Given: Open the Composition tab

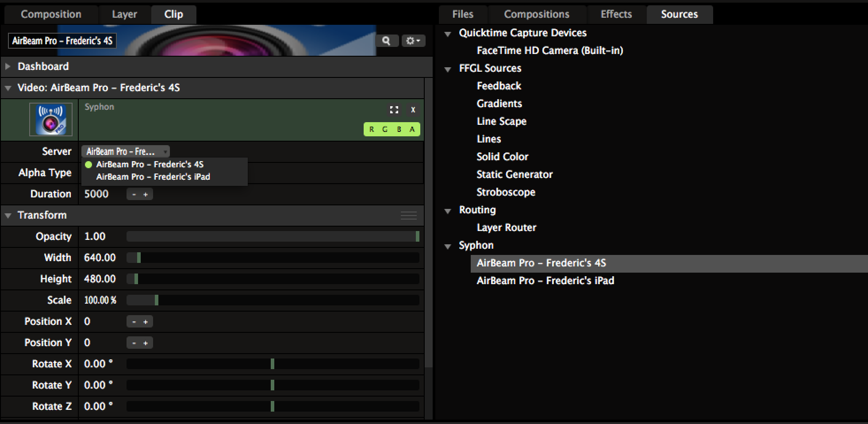Looking at the screenshot, I should (x=51, y=14).
